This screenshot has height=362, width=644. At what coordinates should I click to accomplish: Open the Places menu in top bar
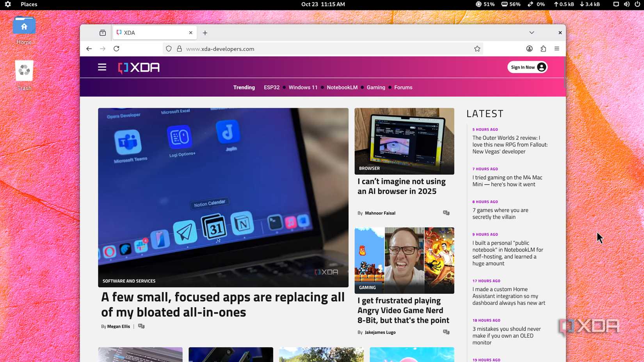(29, 4)
